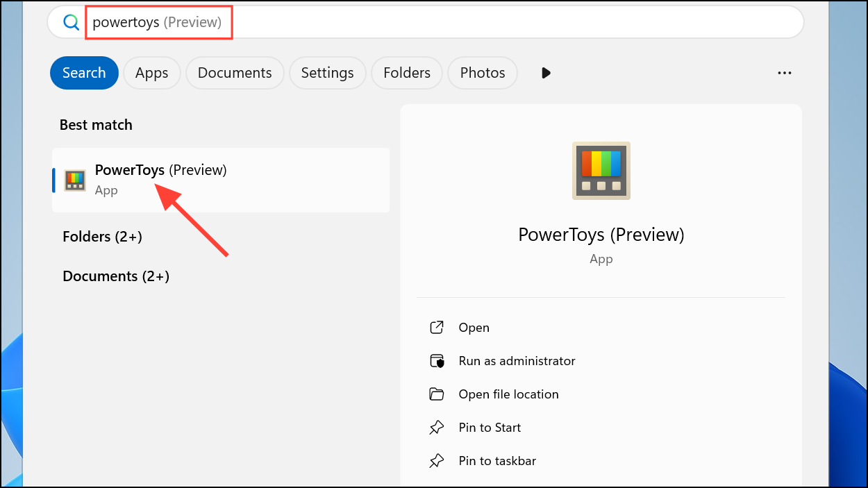Click the Pin to Start pin icon

pos(436,428)
